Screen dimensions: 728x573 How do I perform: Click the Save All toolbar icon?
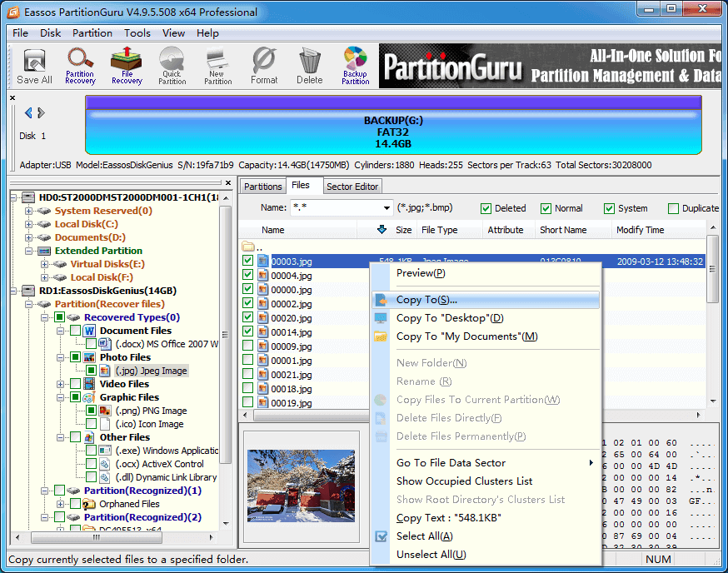[34, 67]
